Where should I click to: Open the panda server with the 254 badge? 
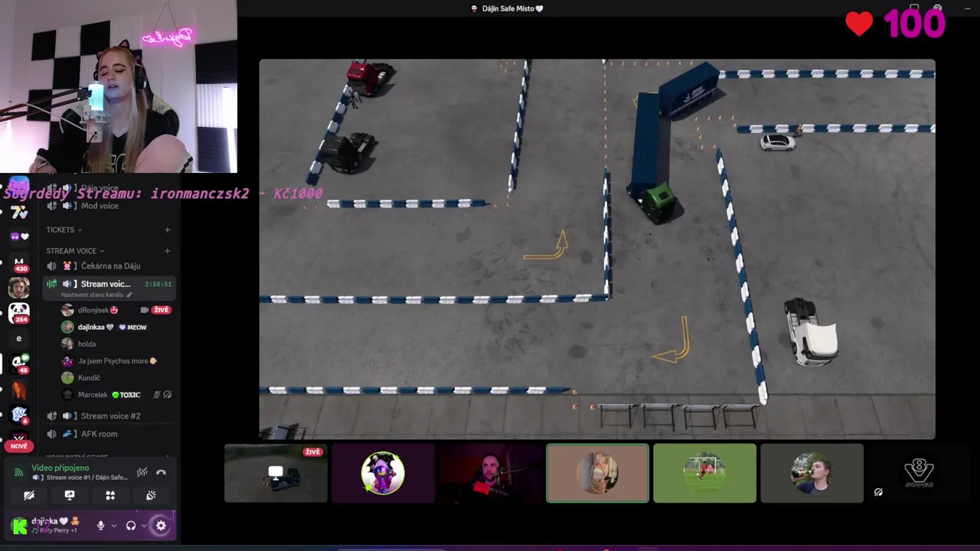tap(19, 312)
